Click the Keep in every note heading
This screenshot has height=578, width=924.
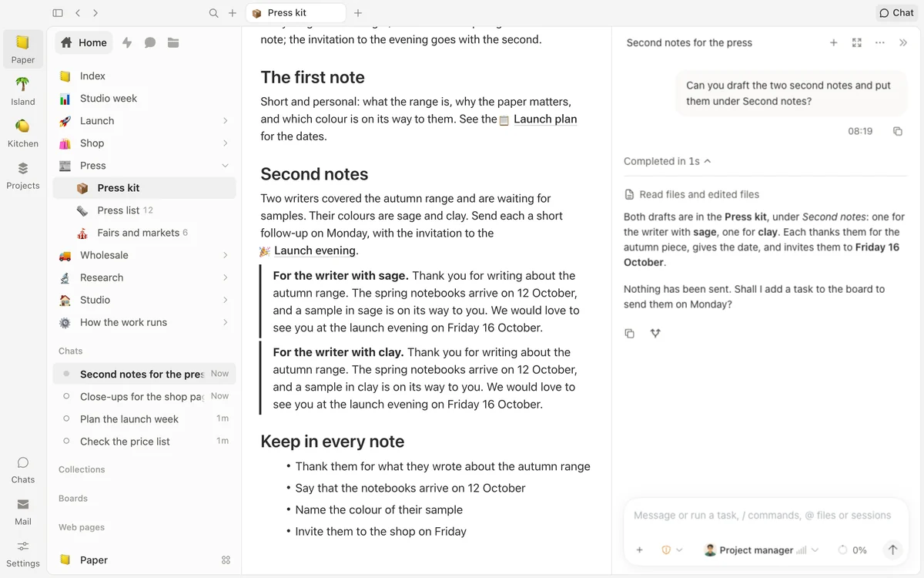333,442
